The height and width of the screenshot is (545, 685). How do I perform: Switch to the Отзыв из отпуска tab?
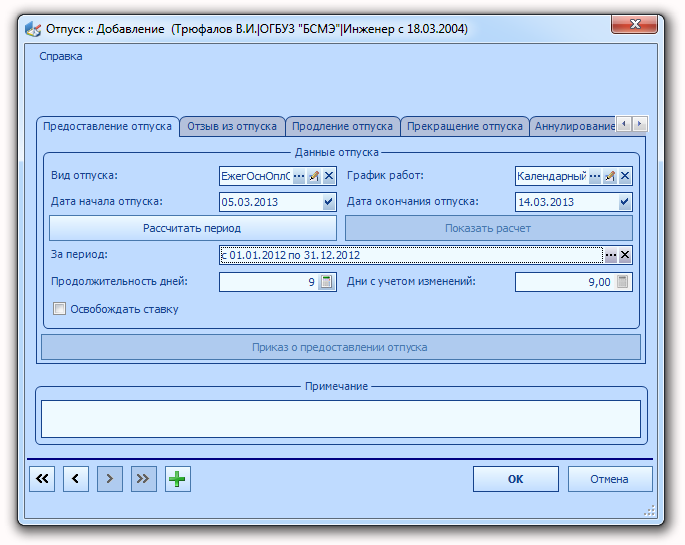(232, 127)
